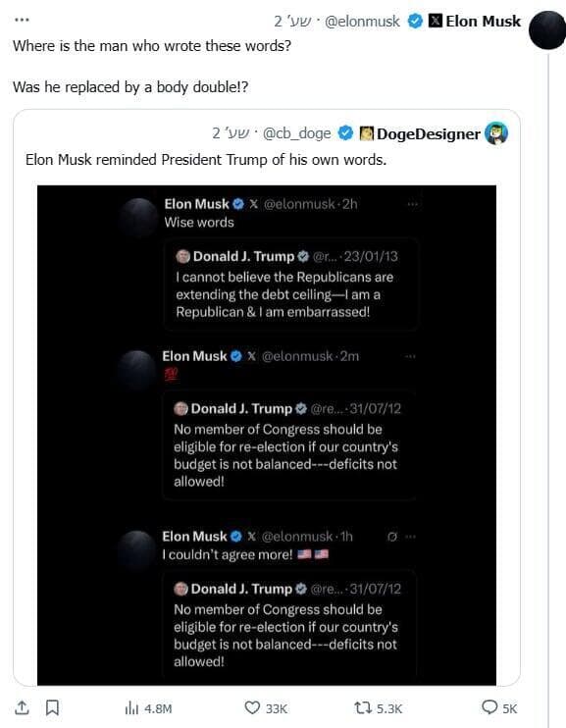The image size is (566, 728).
Task: Open Elon Musk's profile avatar
Action: pyautogui.click(x=547, y=30)
